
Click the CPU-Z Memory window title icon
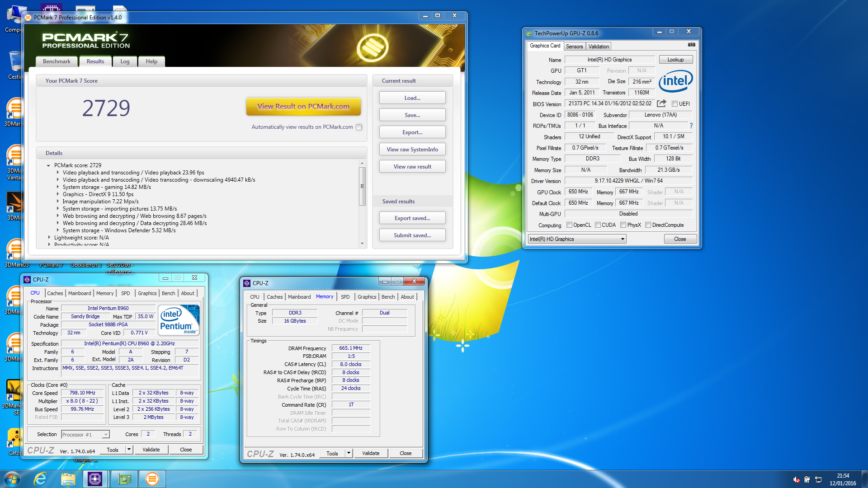click(x=247, y=283)
